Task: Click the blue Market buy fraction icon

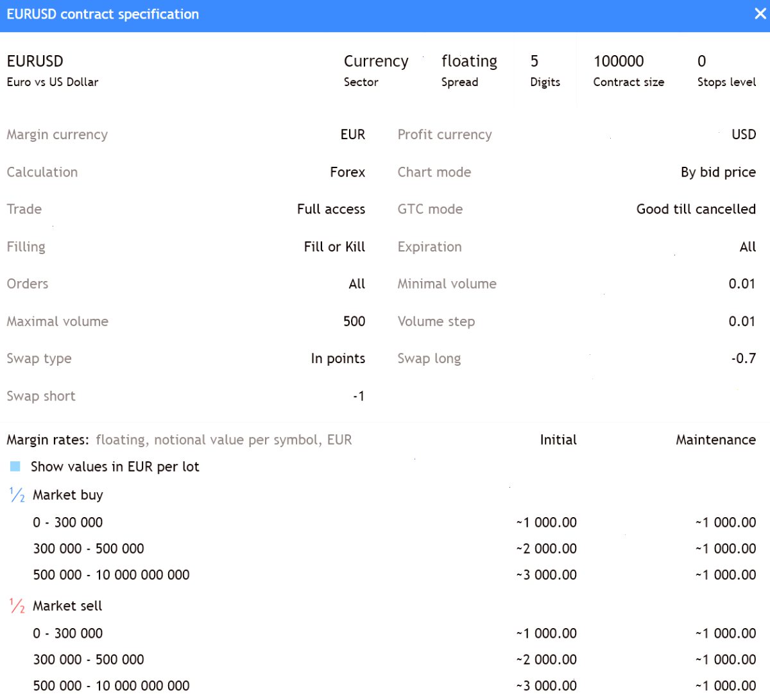Action: [x=17, y=495]
